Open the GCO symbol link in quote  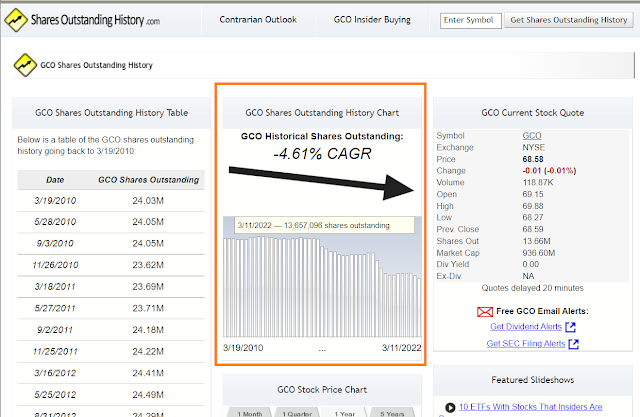pos(532,135)
